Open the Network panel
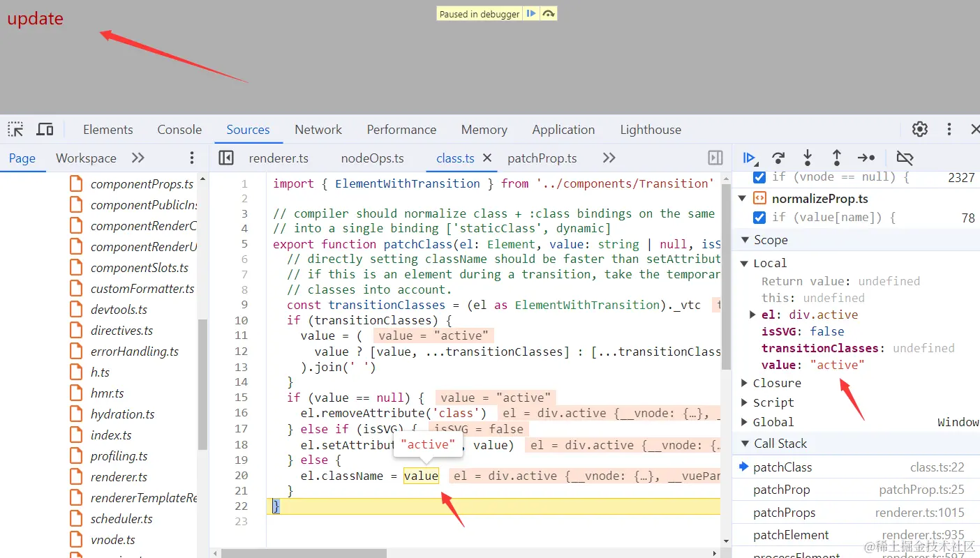Image resolution: width=980 pixels, height=558 pixels. (318, 130)
